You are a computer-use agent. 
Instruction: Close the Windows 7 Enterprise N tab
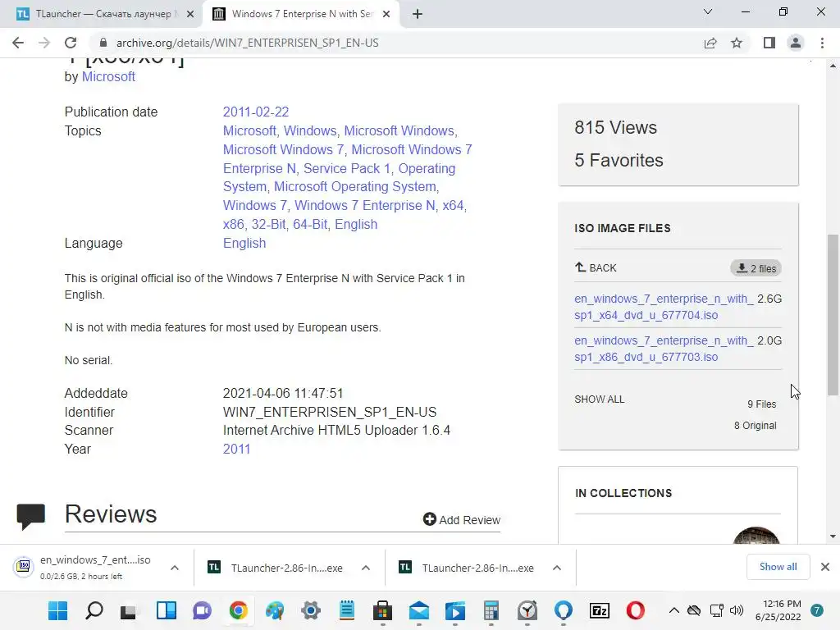click(386, 14)
